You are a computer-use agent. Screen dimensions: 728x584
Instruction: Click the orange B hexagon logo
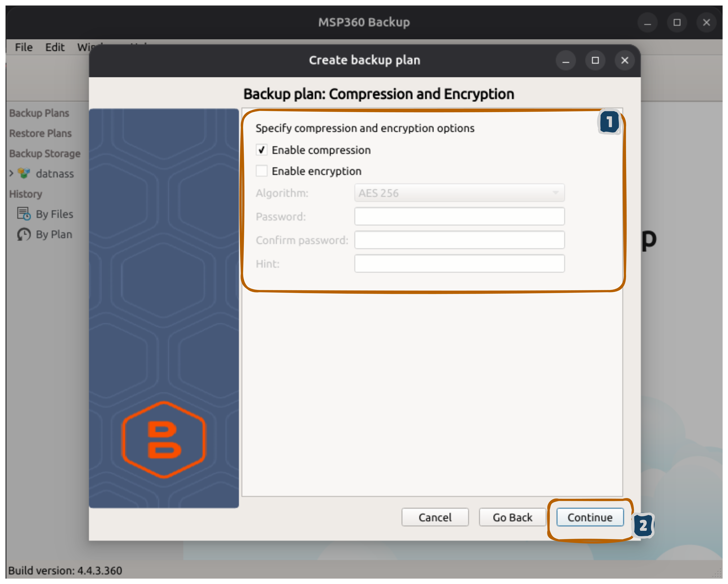tap(164, 440)
